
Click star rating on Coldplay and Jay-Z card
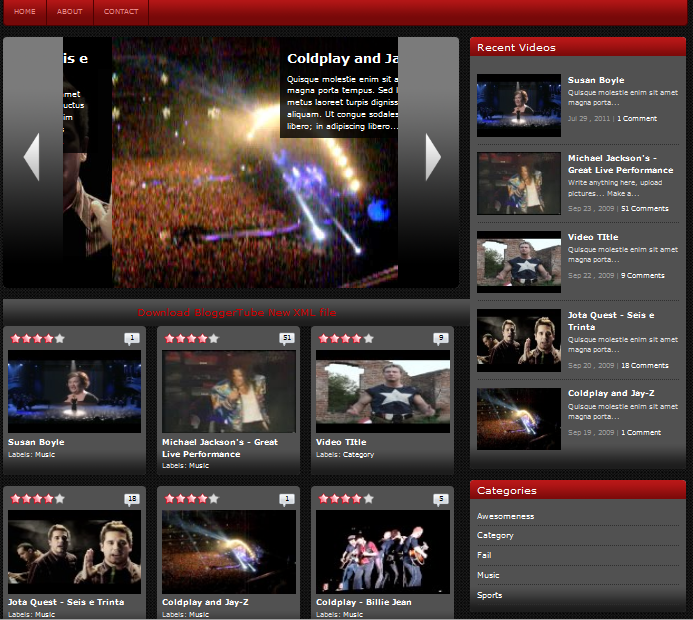[192, 499]
